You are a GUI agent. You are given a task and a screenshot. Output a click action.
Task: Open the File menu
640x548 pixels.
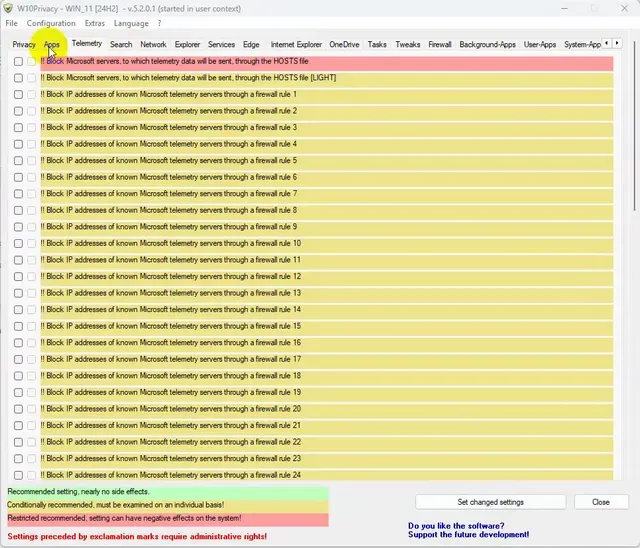(11, 23)
